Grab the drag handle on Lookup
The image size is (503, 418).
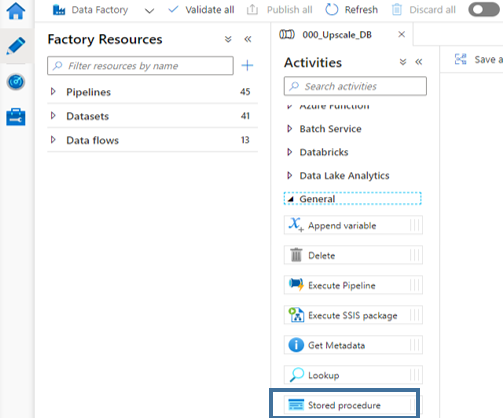(x=415, y=375)
